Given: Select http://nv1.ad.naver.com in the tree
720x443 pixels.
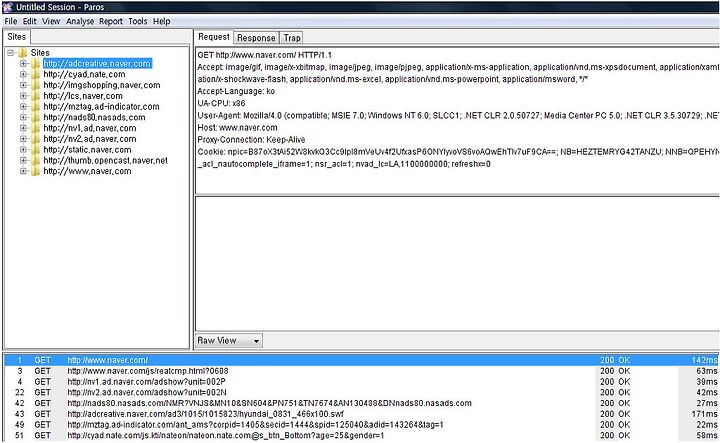Looking at the screenshot, I should point(90,128).
